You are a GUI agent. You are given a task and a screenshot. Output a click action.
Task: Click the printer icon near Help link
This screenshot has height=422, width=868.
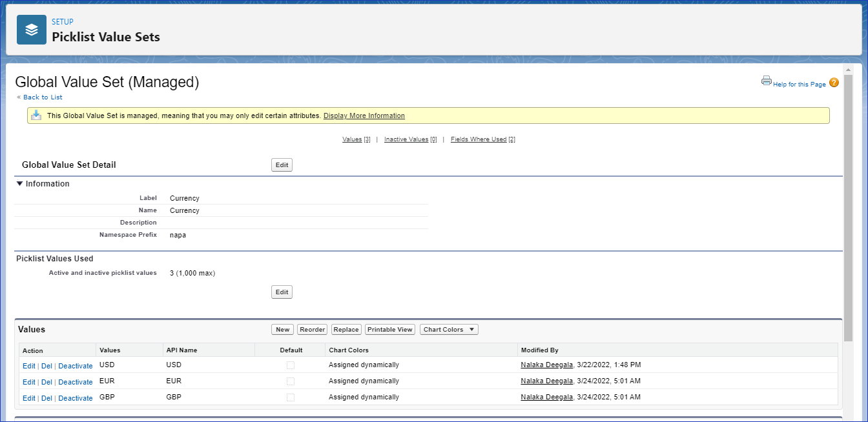[x=767, y=81]
